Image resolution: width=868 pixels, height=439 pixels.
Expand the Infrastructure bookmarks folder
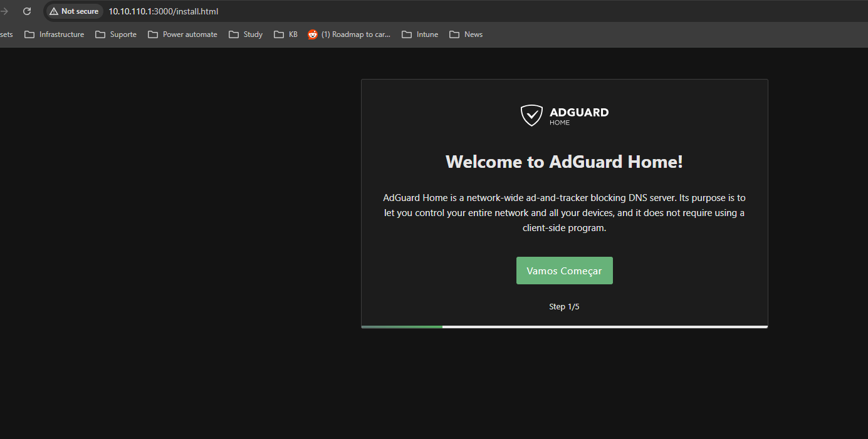(55, 34)
